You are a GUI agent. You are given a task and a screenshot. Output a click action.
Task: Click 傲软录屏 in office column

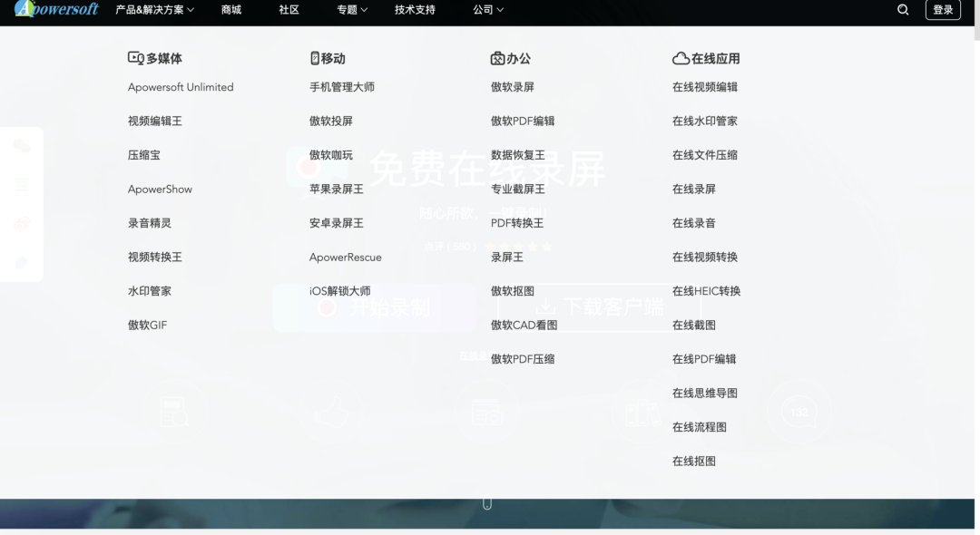[513, 87]
